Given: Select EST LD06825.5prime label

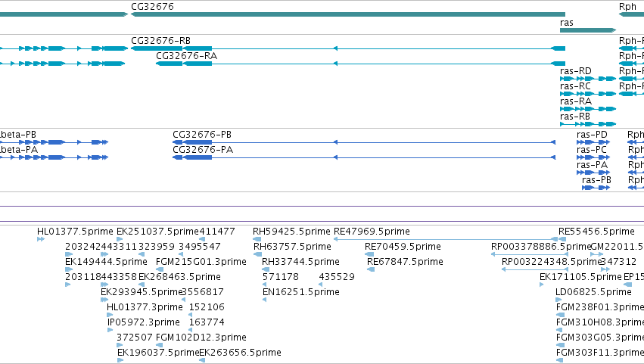Looking at the screenshot, I should [593, 293].
